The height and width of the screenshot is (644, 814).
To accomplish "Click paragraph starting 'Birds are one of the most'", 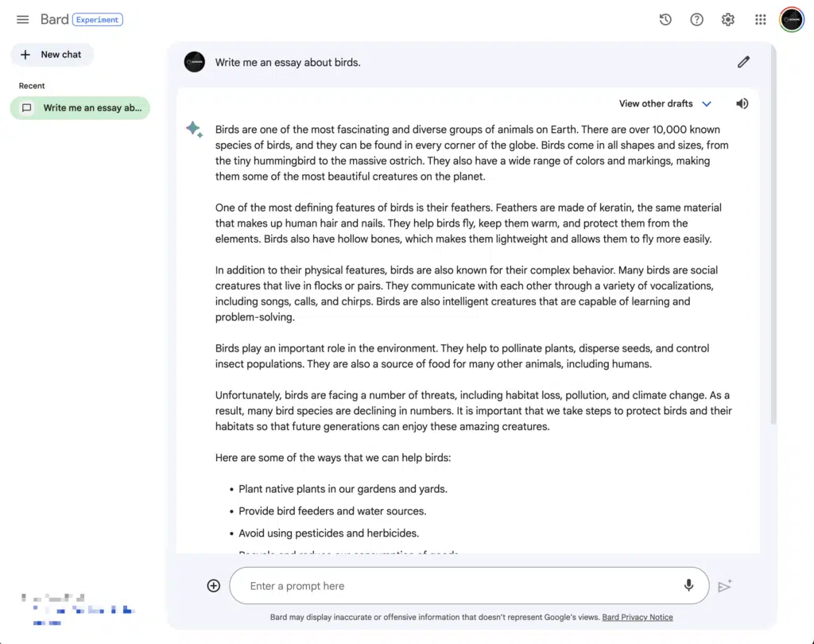I will [472, 153].
